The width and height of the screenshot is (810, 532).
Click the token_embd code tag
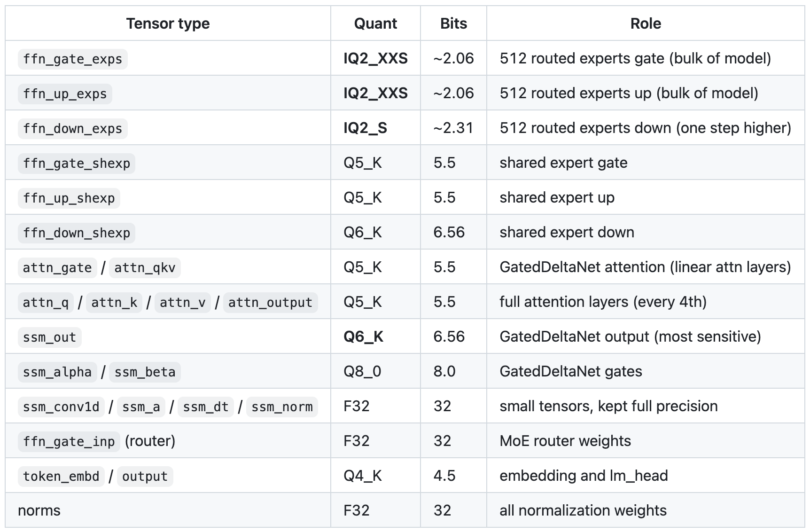click(x=61, y=477)
